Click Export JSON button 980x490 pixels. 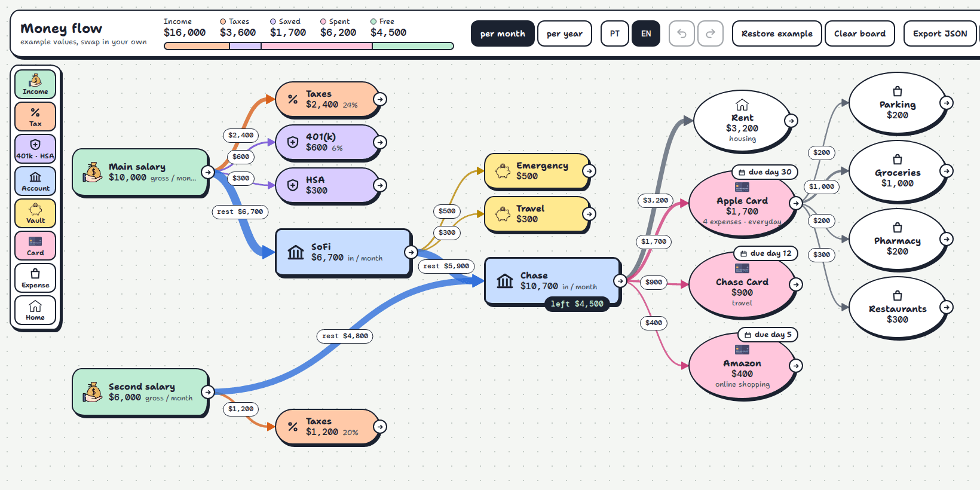(940, 33)
